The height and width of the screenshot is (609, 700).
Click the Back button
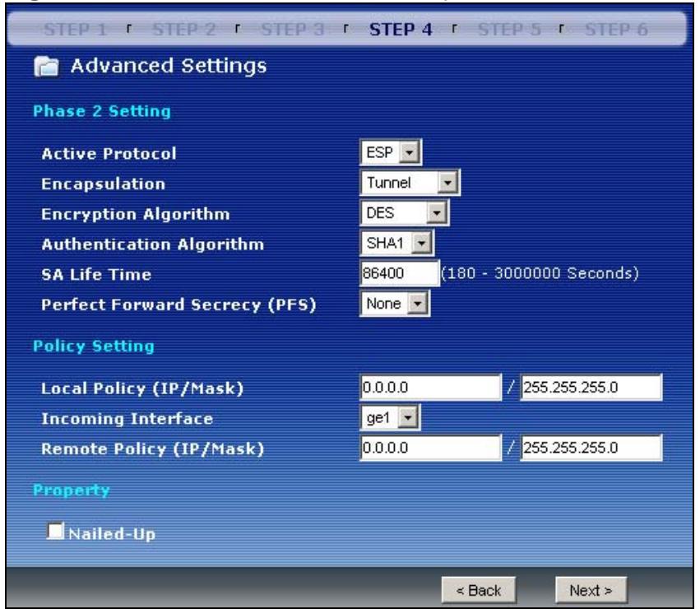[x=479, y=590]
